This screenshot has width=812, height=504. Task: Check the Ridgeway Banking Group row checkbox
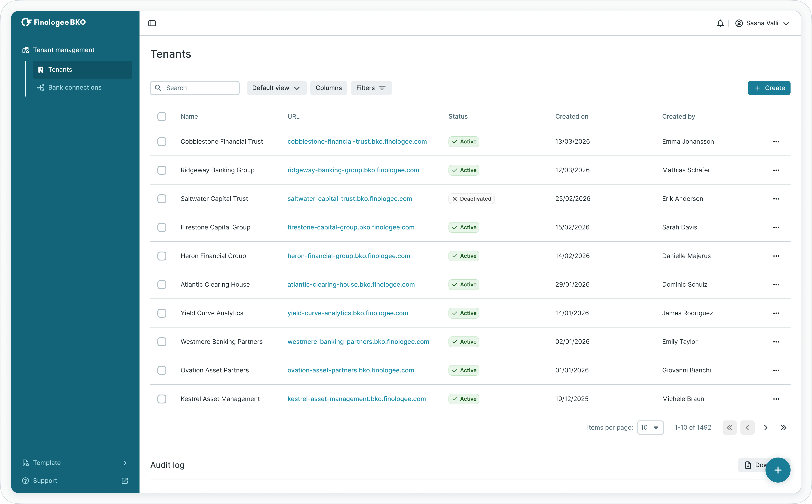(162, 170)
